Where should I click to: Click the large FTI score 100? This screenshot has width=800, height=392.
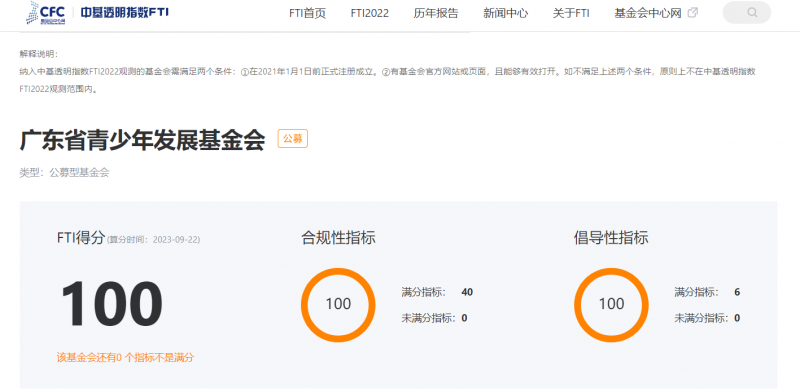coord(112,304)
